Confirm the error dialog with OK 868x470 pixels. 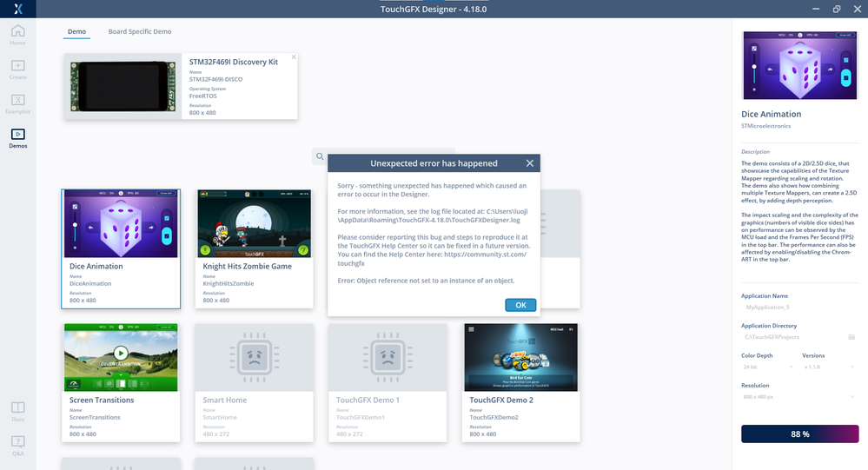(x=520, y=305)
